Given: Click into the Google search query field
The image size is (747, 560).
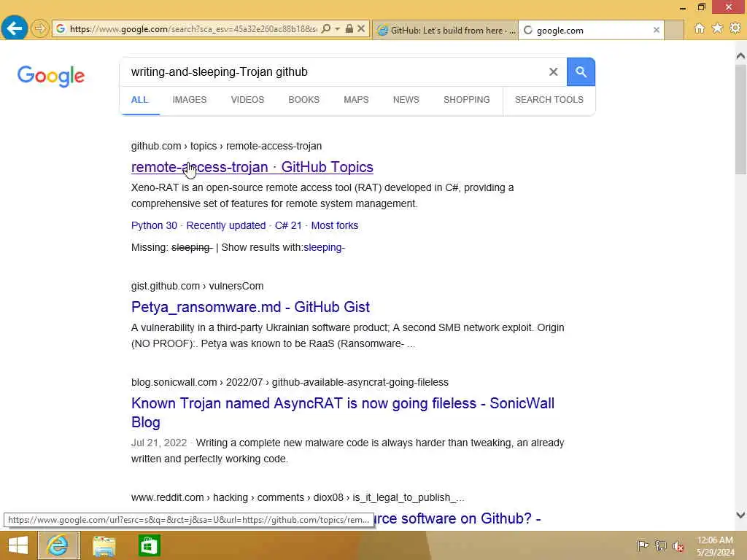Looking at the screenshot, I should [333, 72].
